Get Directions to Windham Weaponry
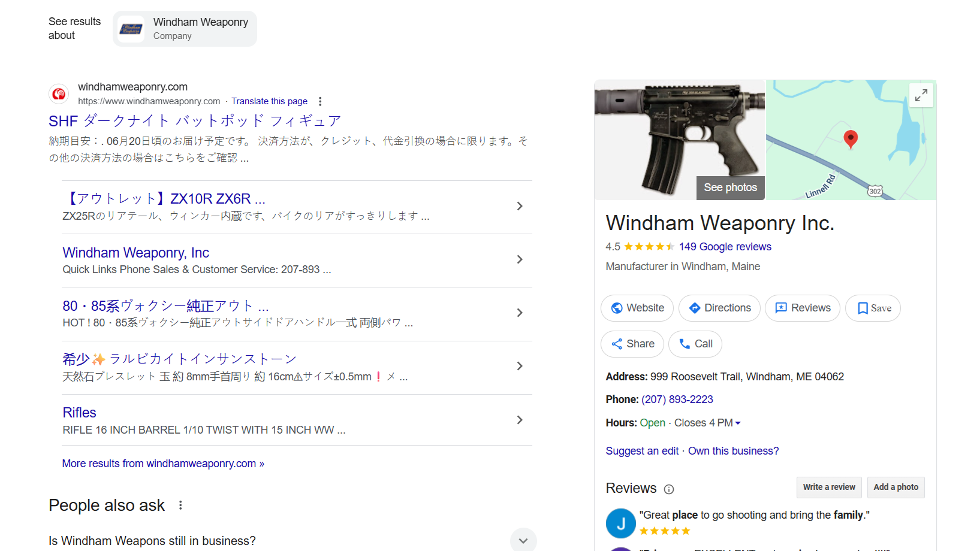The width and height of the screenshot is (980, 551). pos(719,308)
